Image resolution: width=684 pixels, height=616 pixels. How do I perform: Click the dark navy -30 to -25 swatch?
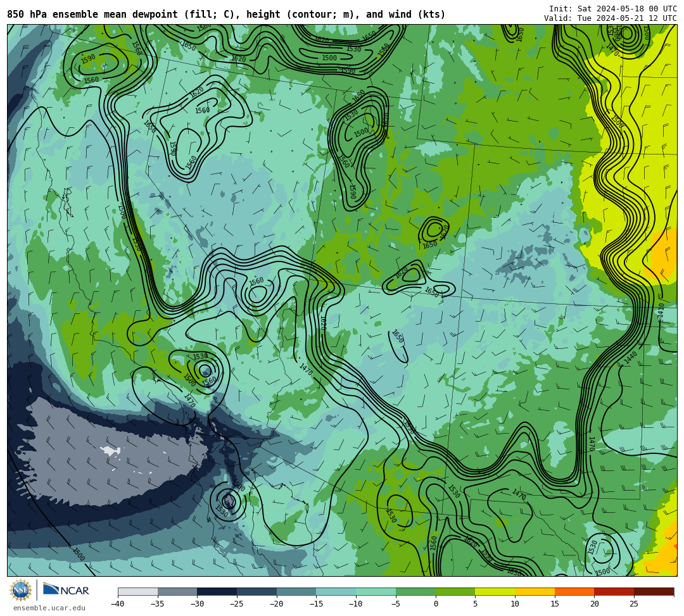(x=217, y=591)
